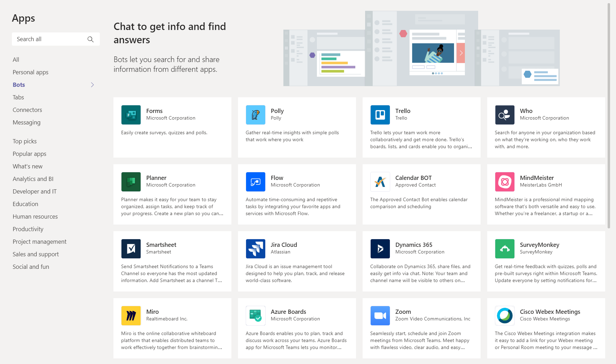This screenshot has height=364, width=616.
Task: Switch to the Tabs category
Action: coord(18,97)
